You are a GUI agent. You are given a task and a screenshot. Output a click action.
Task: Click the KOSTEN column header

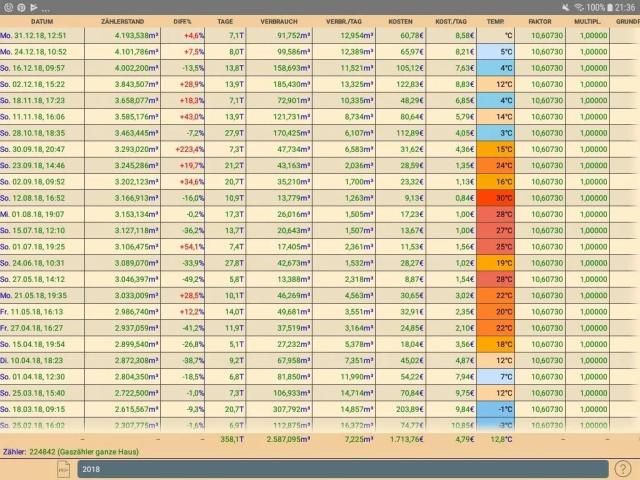coord(399,21)
